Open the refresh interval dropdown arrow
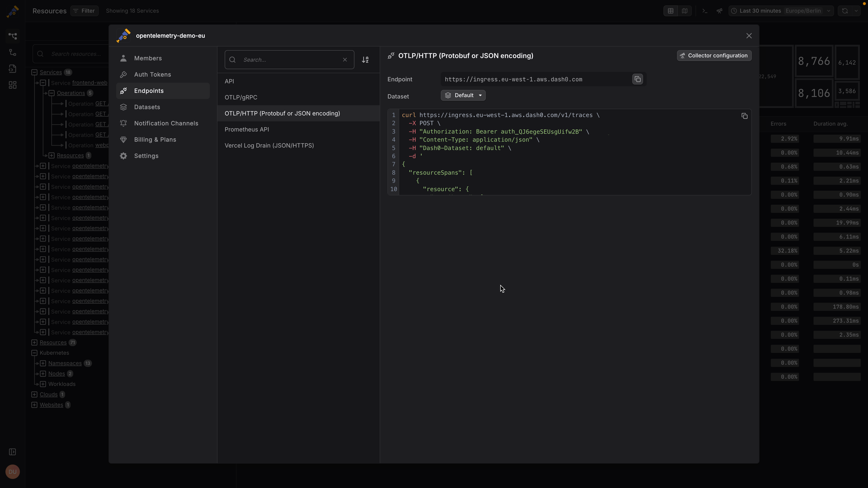This screenshot has width=868, height=488. point(856,11)
